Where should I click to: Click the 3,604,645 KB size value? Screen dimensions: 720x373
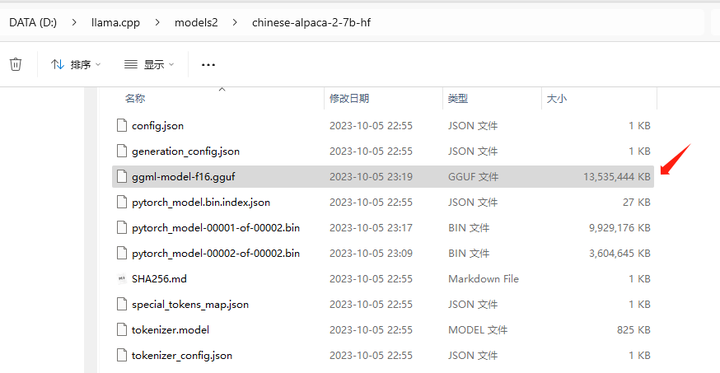(x=620, y=253)
